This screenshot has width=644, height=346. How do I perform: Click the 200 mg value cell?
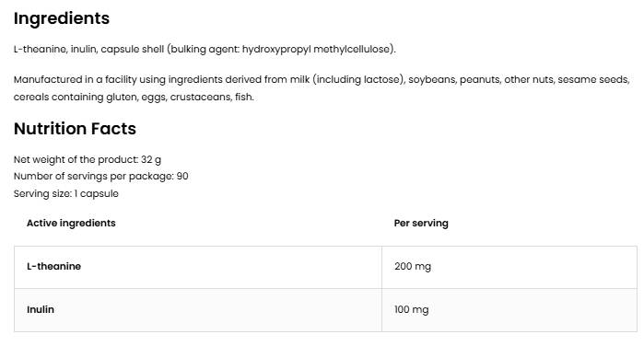tap(509, 267)
